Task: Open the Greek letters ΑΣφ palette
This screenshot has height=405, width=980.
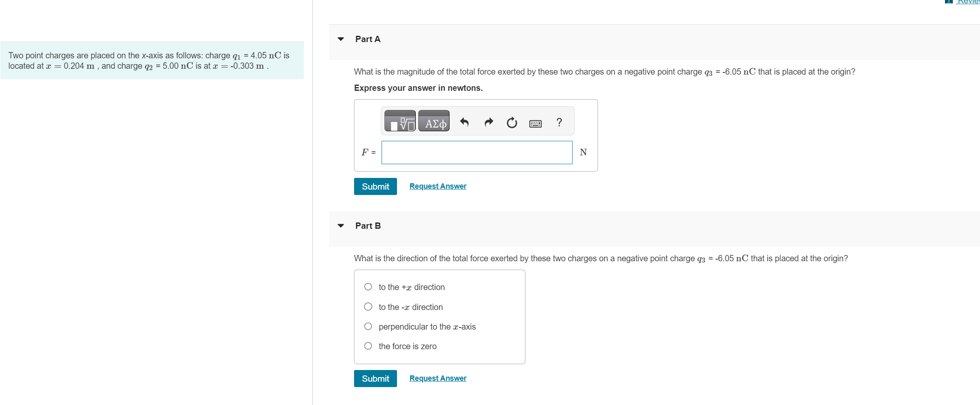Action: [x=433, y=121]
